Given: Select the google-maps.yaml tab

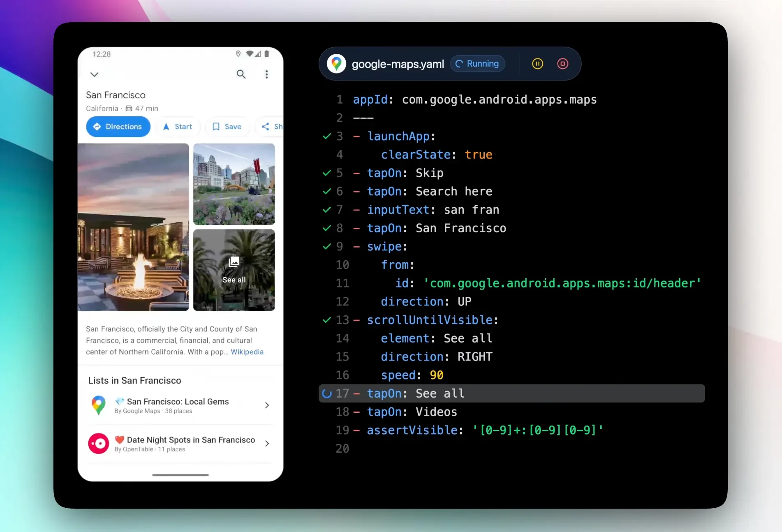Looking at the screenshot, I should [397, 64].
